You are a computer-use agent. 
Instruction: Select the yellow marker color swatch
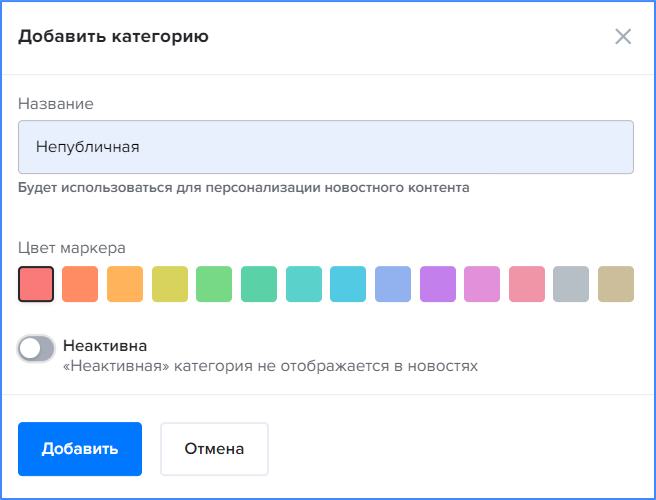[x=170, y=284]
